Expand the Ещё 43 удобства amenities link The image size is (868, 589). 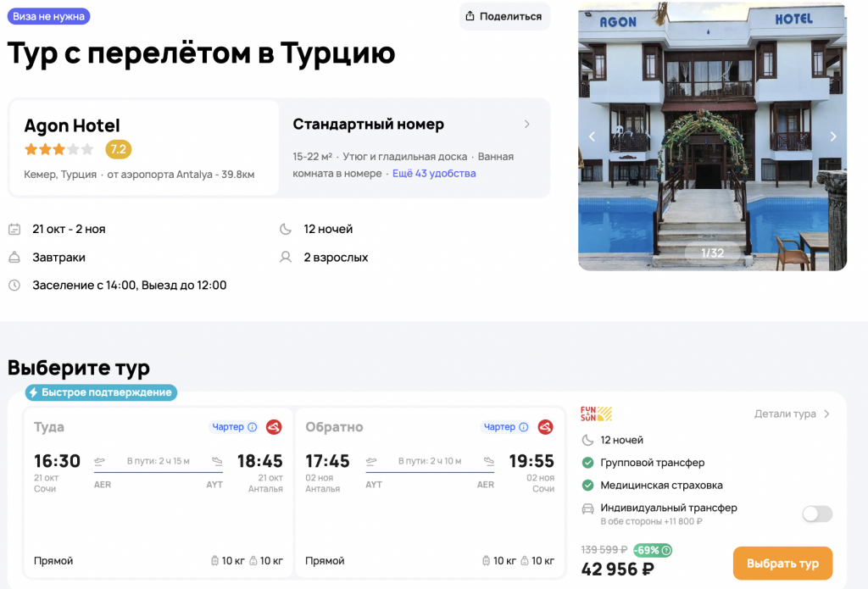pyautogui.click(x=434, y=173)
